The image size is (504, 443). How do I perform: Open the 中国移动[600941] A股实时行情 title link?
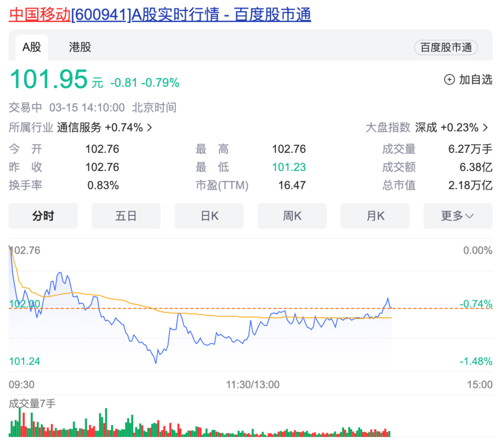pyautogui.click(x=160, y=15)
